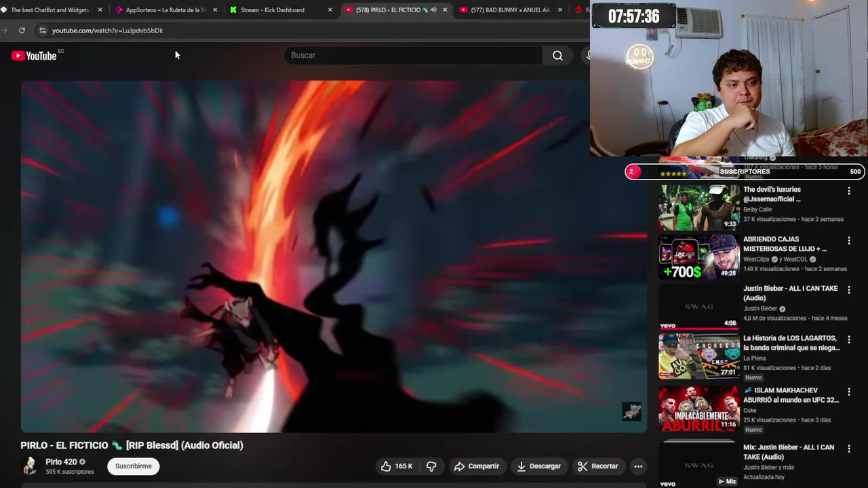Viewport: 868px width, 488px height.
Task: Close the BAD BUNNY x ANUEL AA tab
Action: coord(560,10)
